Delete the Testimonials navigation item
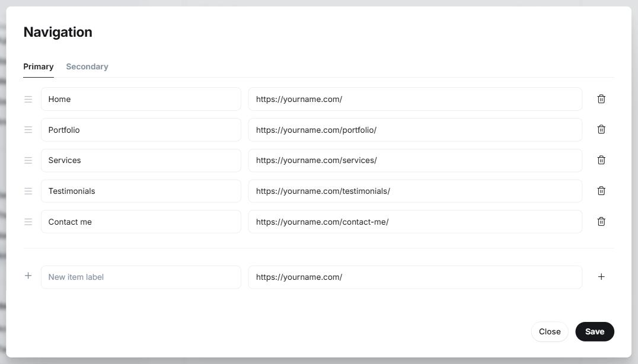The image size is (638, 364). (x=601, y=191)
